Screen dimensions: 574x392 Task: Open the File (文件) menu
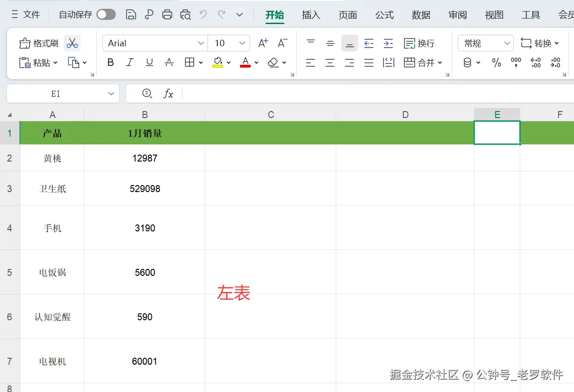tap(26, 15)
